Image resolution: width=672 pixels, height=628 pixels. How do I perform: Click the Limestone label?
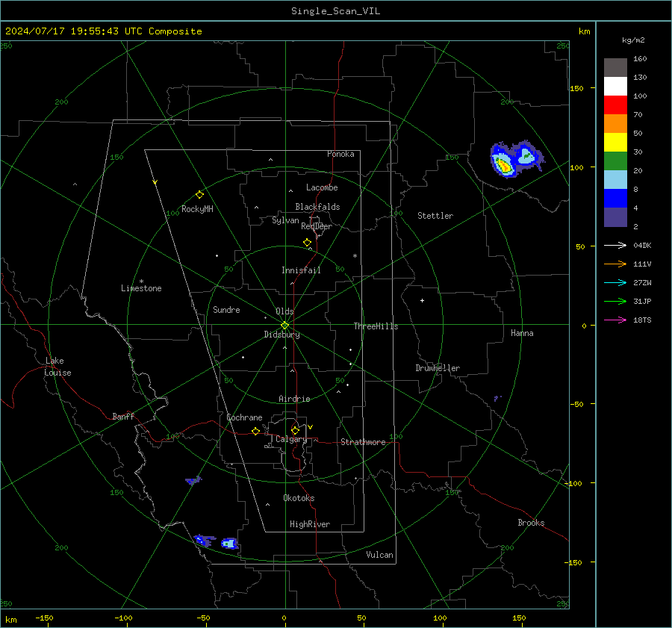(141, 288)
